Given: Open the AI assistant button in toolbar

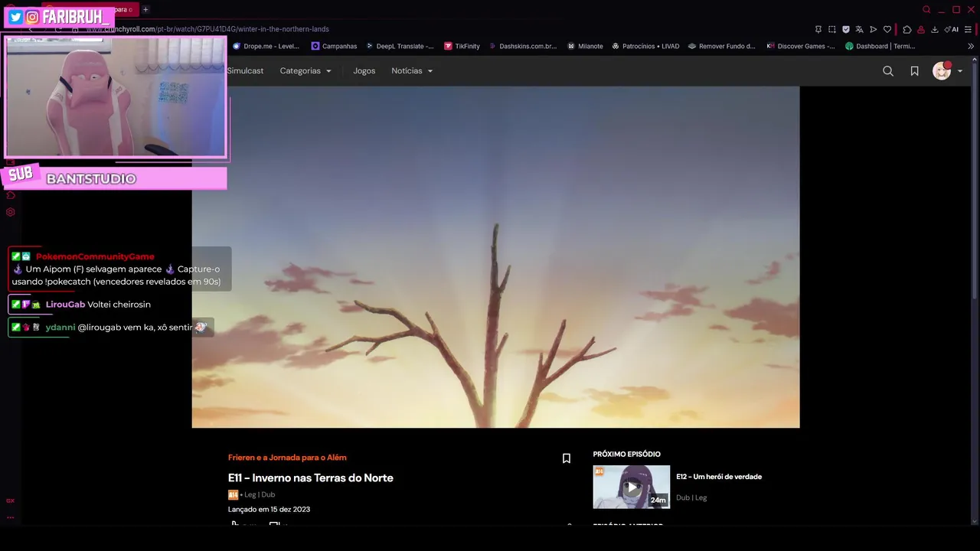Looking at the screenshot, I should pyautogui.click(x=952, y=29).
